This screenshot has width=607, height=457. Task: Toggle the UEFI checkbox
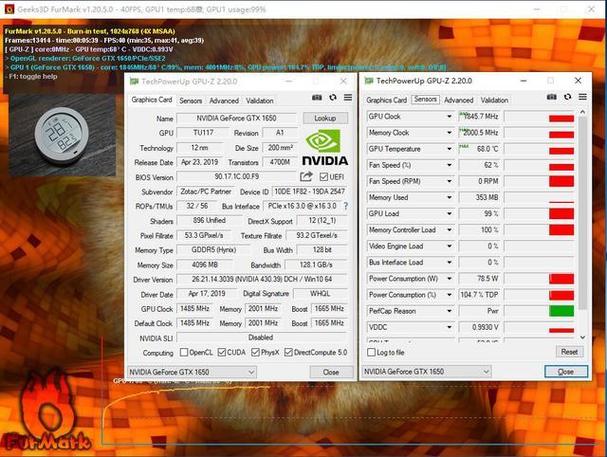[x=324, y=177]
